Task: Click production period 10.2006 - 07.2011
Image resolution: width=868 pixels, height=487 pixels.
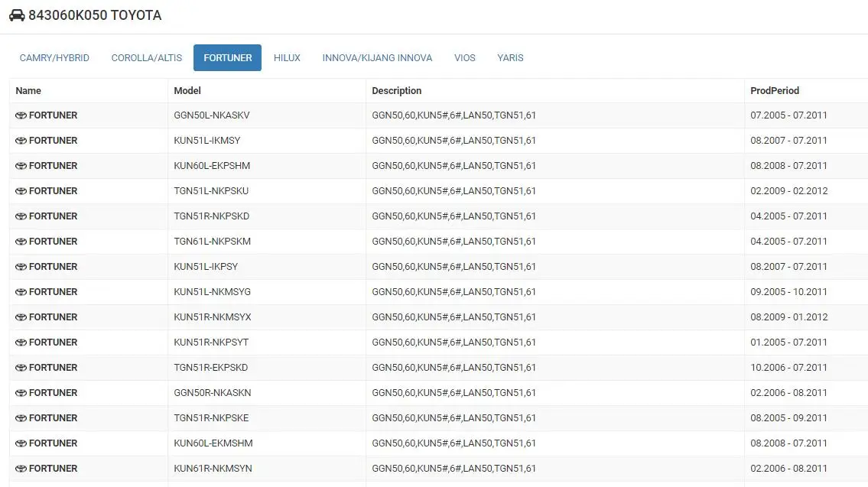Action: point(788,368)
